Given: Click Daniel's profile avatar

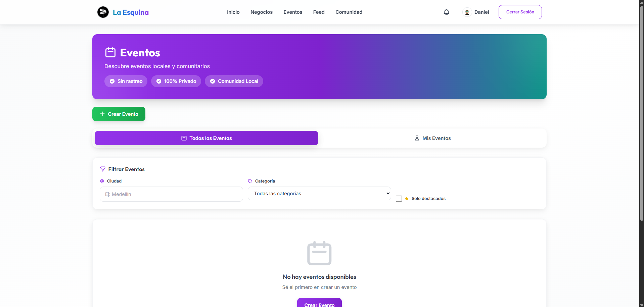Looking at the screenshot, I should pos(467,12).
